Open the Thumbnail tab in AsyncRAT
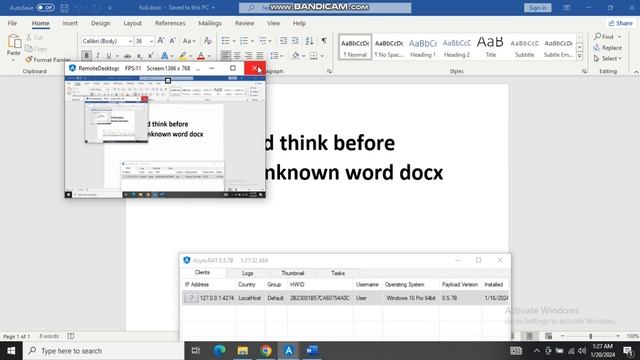640x360 pixels. (293, 273)
